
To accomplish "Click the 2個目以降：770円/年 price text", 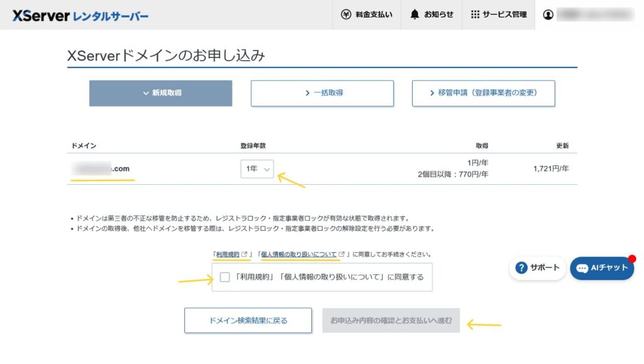I will tap(453, 174).
